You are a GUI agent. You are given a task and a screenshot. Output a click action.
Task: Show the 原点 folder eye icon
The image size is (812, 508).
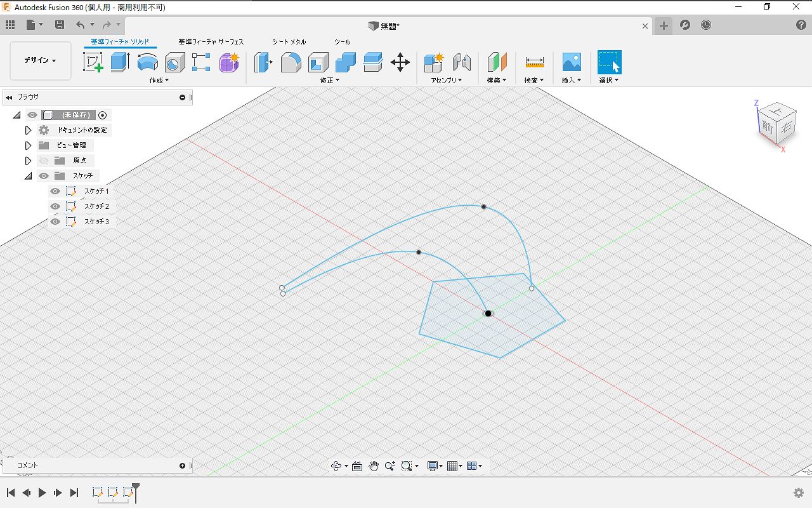click(x=43, y=161)
